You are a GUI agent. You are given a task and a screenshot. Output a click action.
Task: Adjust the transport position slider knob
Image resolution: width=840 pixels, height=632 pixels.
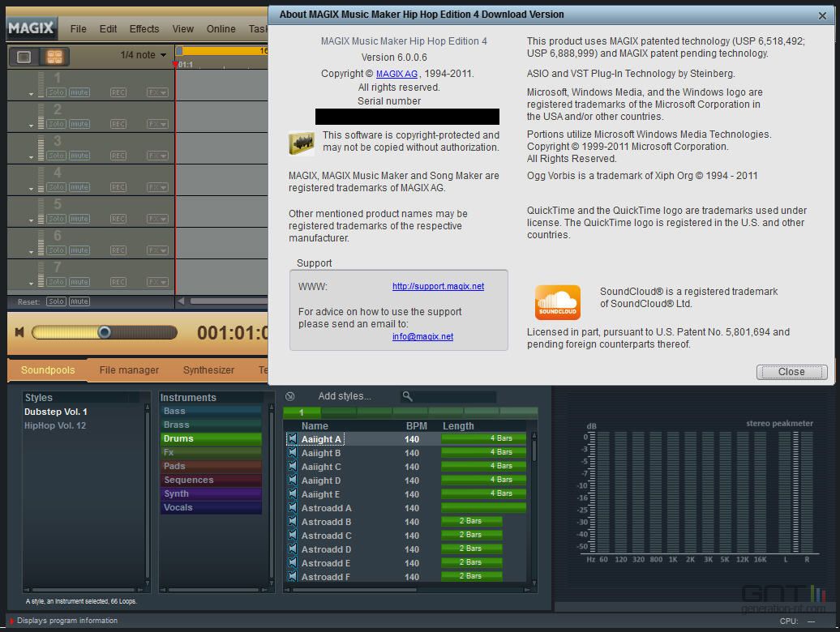click(105, 332)
